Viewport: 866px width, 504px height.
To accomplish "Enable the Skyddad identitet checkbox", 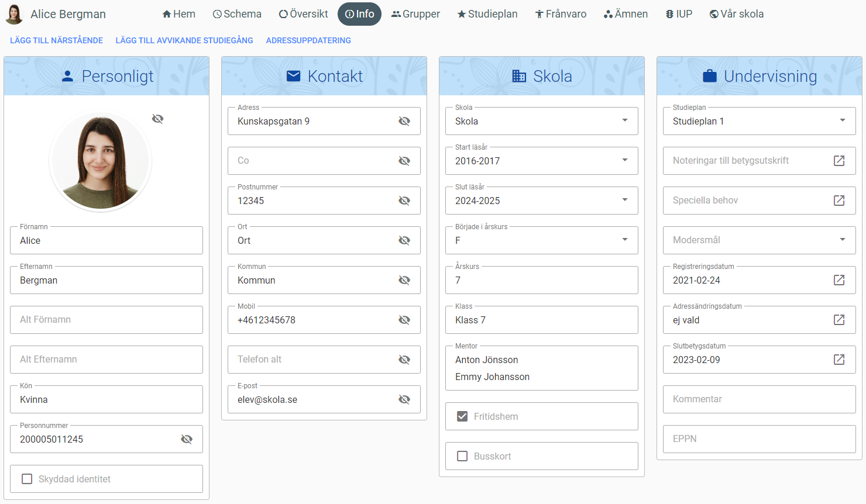I will [27, 479].
